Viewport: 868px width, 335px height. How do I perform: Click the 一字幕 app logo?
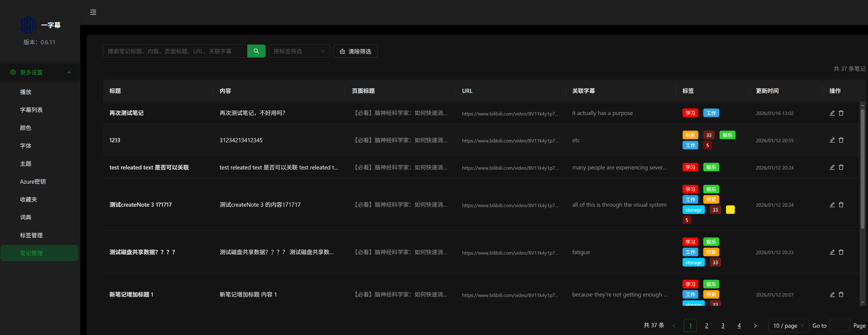point(28,25)
